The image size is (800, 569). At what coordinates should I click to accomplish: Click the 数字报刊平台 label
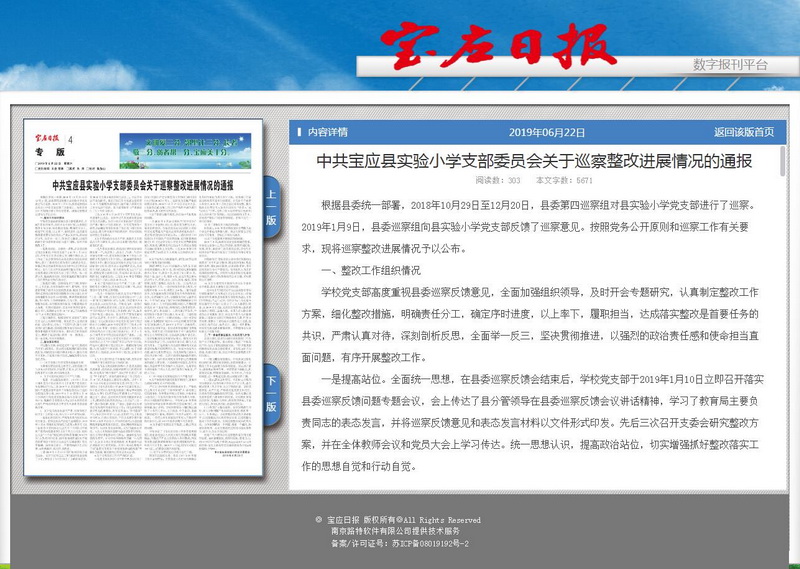(730, 65)
